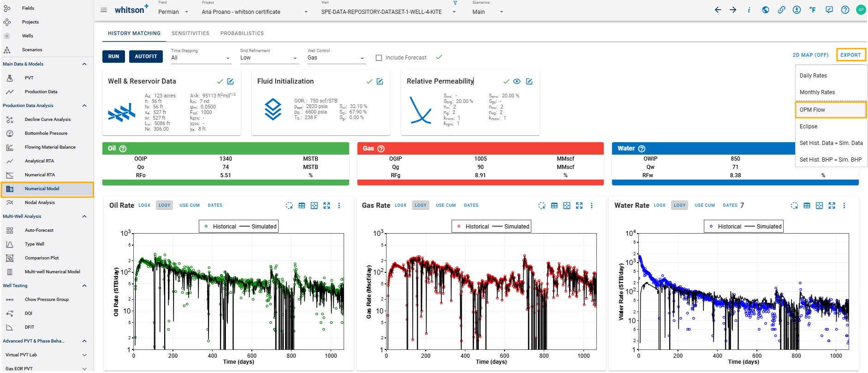The width and height of the screenshot is (868, 373).
Task: Click the edit icon on Relative Permeability card
Action: click(529, 81)
